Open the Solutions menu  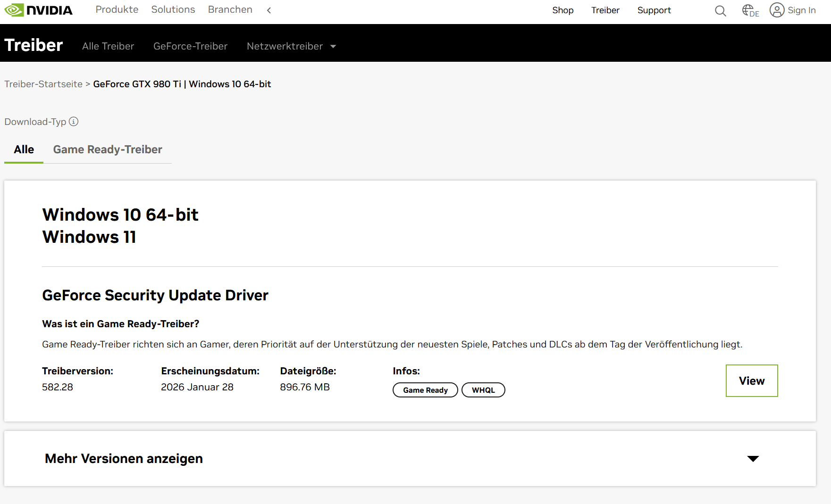pyautogui.click(x=173, y=9)
